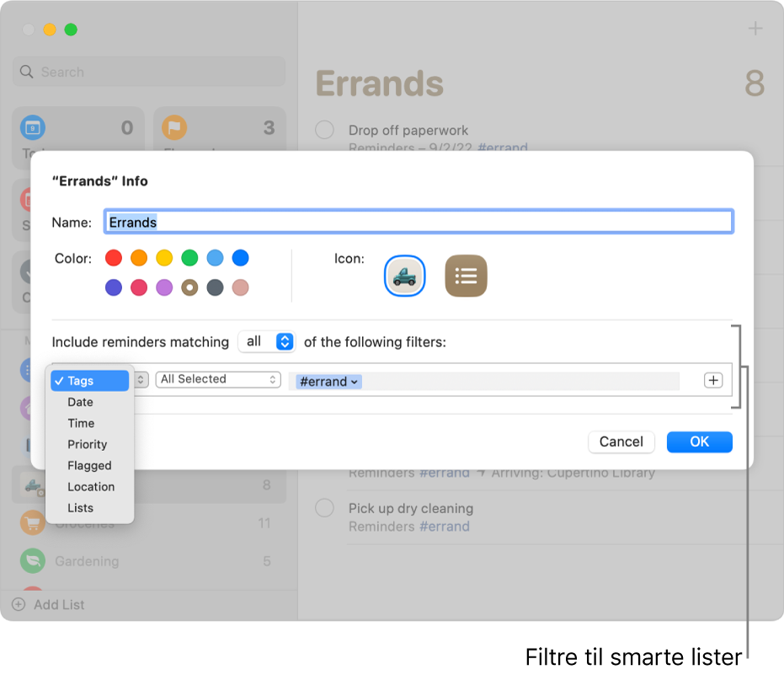Expand the All Selected dropdown
Viewport: 784px width, 675px height.
pyautogui.click(x=218, y=379)
